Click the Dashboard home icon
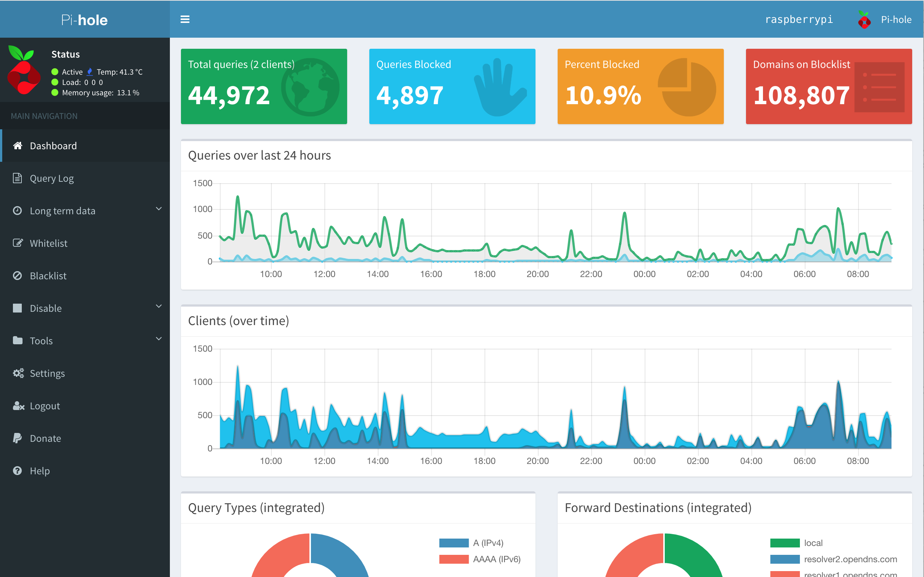 (x=18, y=146)
